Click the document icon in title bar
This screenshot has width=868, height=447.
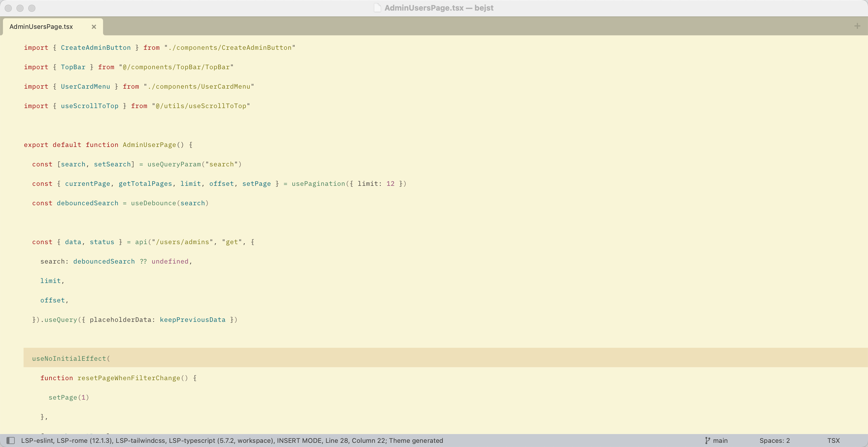click(377, 8)
